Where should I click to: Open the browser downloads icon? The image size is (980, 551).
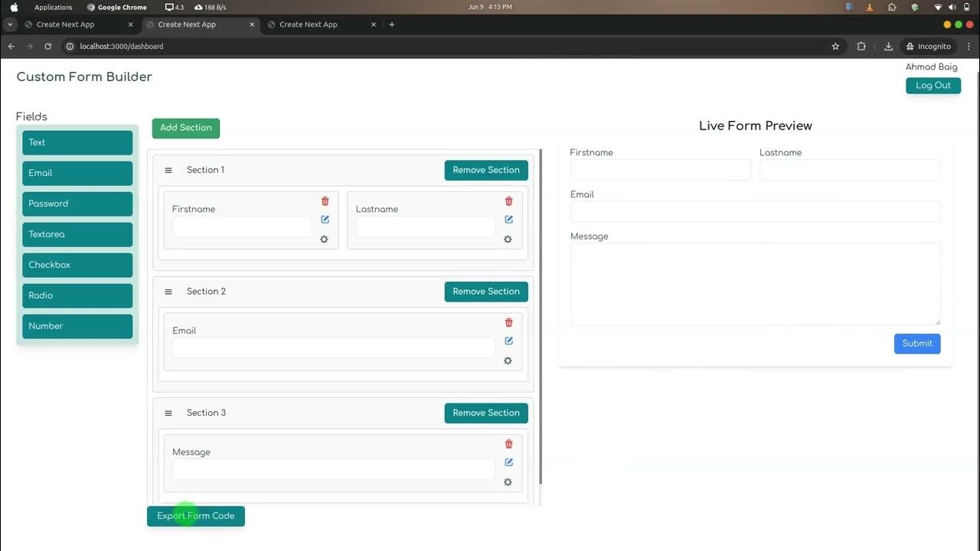click(x=888, y=47)
